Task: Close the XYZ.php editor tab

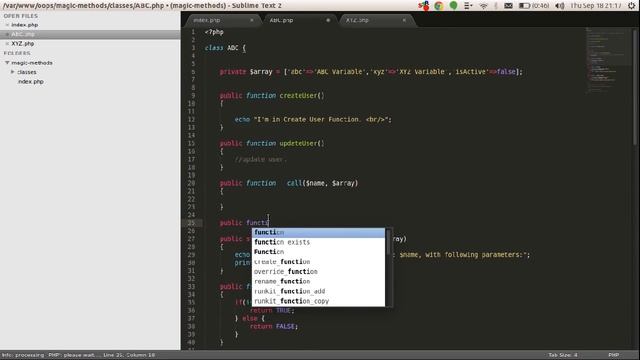Action: [404, 20]
